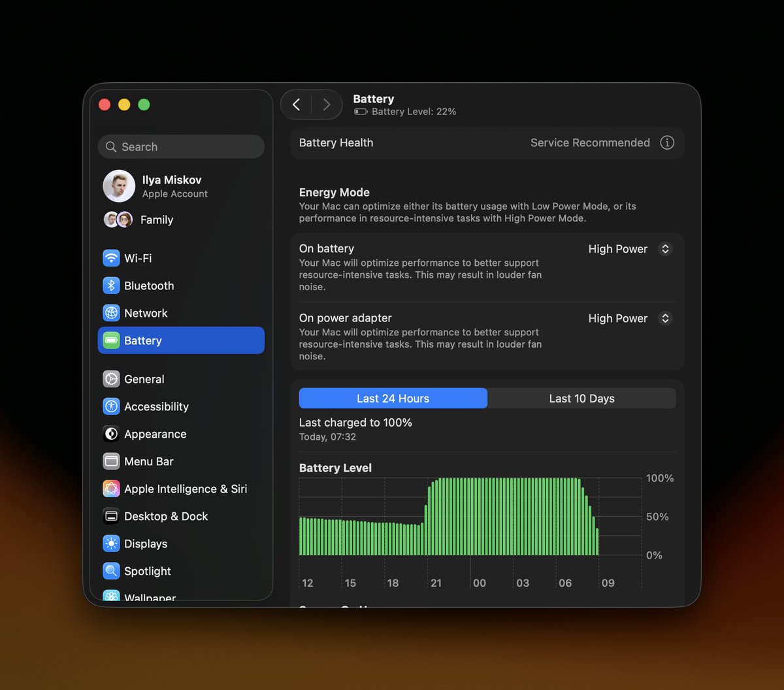Click the Today, 07:32 timestamp
Screen dimensions: 784x690
[x=327, y=437]
